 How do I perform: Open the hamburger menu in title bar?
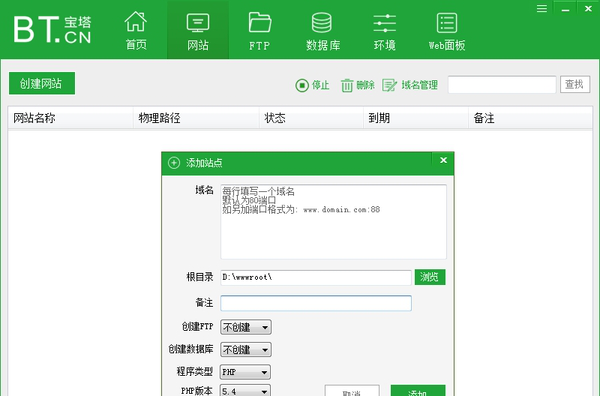point(541,8)
